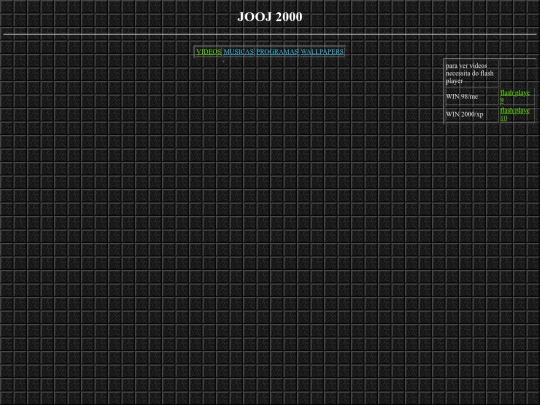Go to the PROGRAMAS section
Viewport: 540px width, 405px height.
coord(277,52)
